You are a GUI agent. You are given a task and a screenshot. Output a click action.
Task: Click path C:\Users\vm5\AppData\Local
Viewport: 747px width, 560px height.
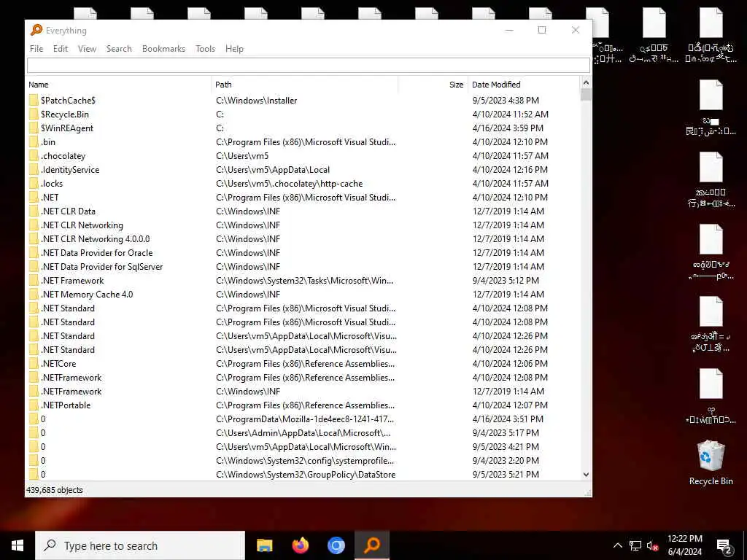click(273, 169)
